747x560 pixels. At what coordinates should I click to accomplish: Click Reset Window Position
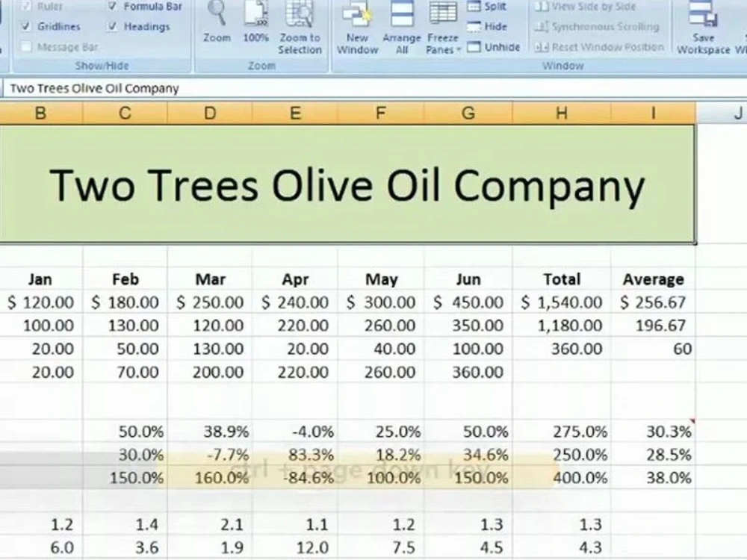click(599, 47)
